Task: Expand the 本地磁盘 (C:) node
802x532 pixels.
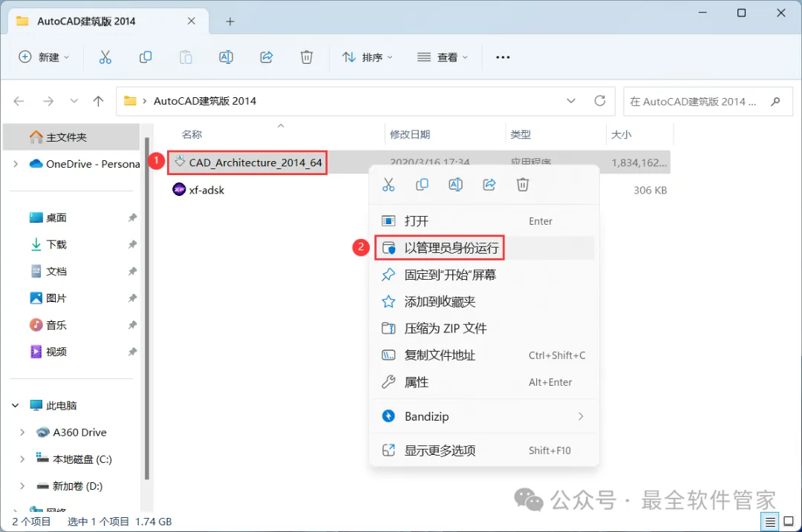Action: [22, 459]
